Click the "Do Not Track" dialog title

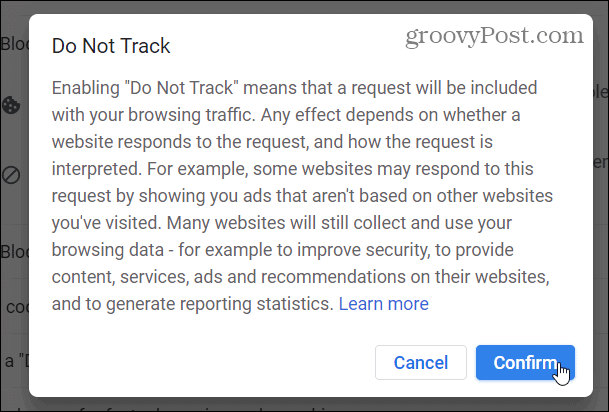coord(111,46)
